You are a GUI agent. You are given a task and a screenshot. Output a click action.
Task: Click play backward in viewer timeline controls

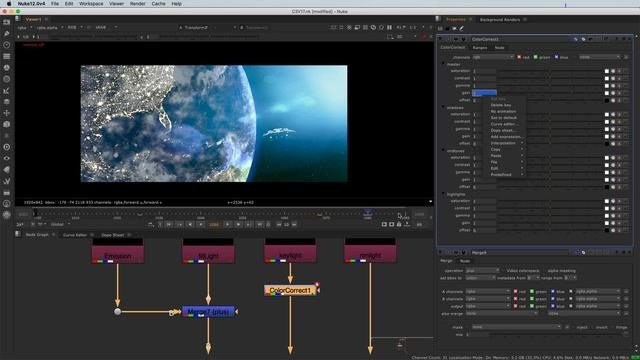click(x=200, y=224)
